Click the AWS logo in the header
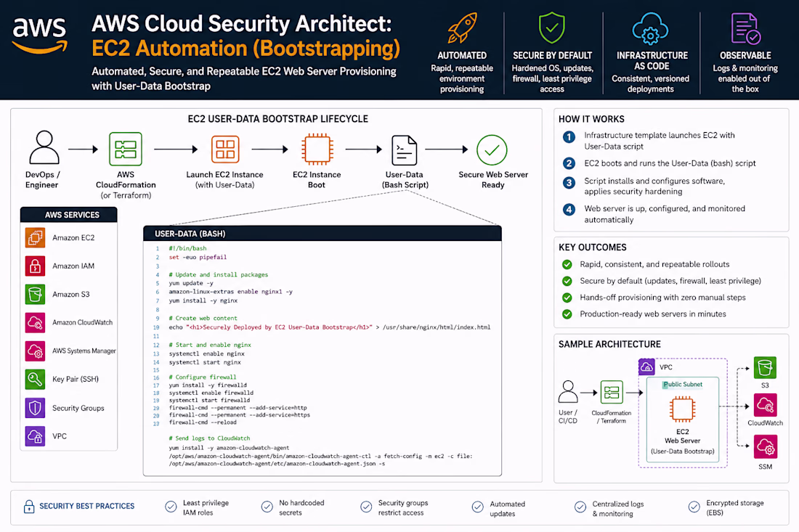Screen dimensions: 799x532 pos(40,35)
